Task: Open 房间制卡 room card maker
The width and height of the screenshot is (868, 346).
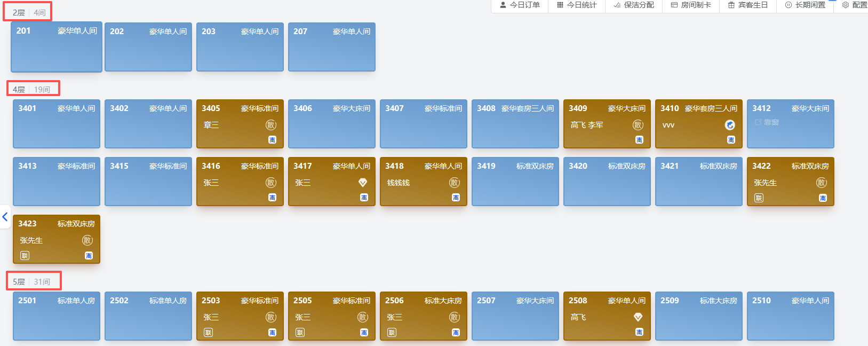Action: (691, 5)
